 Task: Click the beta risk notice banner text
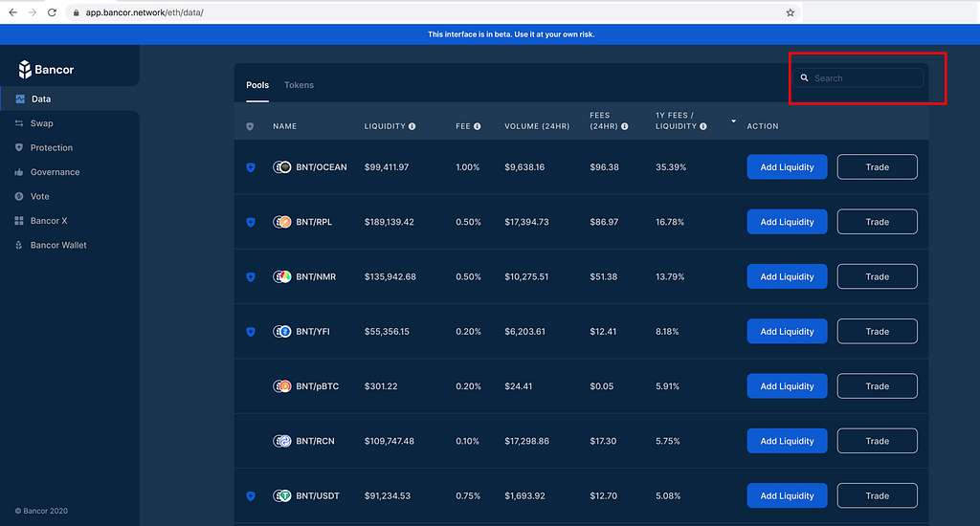(x=511, y=34)
